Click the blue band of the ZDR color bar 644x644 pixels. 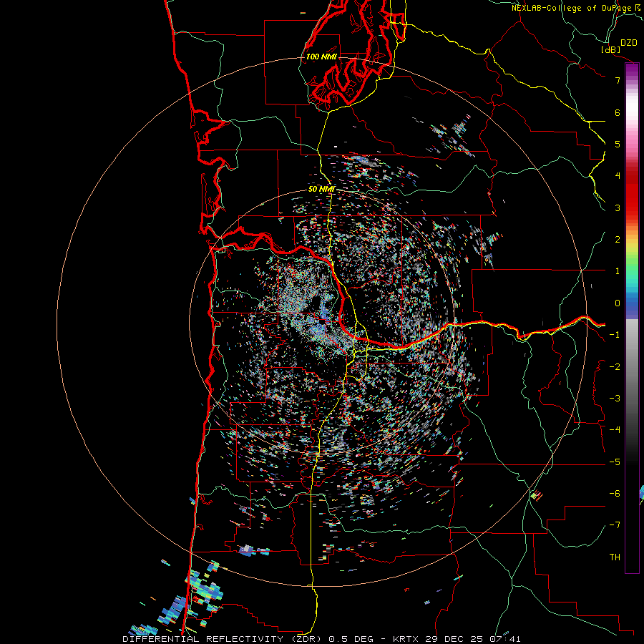(632, 306)
